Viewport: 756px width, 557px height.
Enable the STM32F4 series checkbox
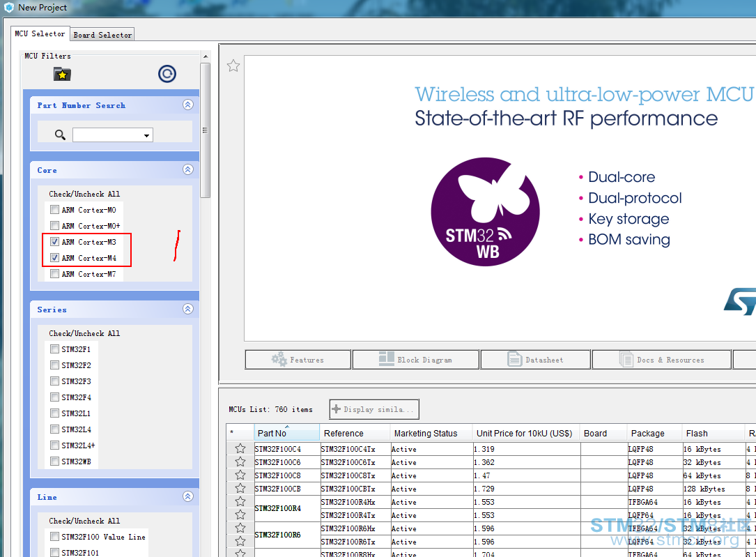54,397
